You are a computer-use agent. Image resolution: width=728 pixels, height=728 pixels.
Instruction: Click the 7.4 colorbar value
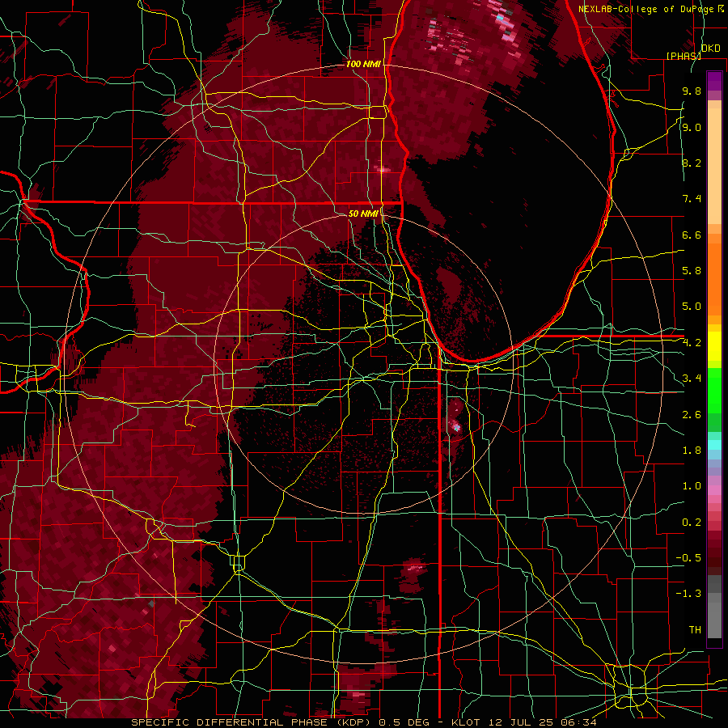[x=692, y=199]
